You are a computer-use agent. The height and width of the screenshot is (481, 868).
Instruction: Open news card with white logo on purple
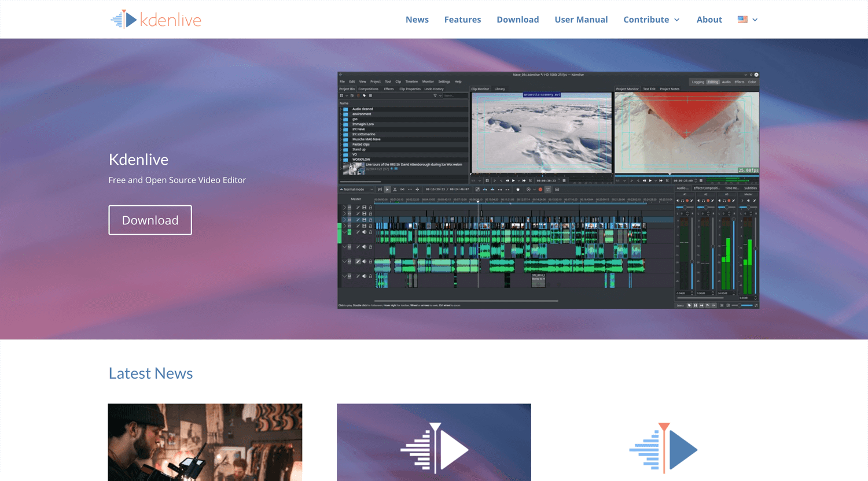[434, 442]
